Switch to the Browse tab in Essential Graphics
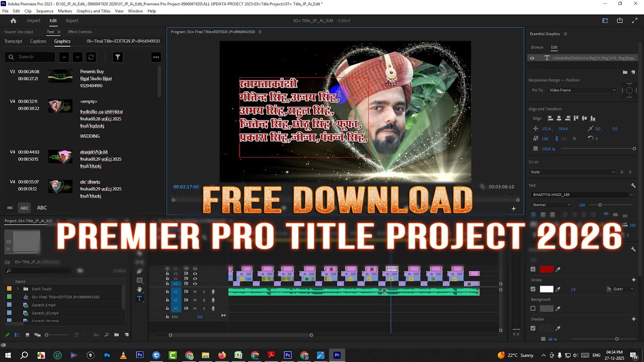This screenshot has height=362, width=644. pyautogui.click(x=537, y=47)
